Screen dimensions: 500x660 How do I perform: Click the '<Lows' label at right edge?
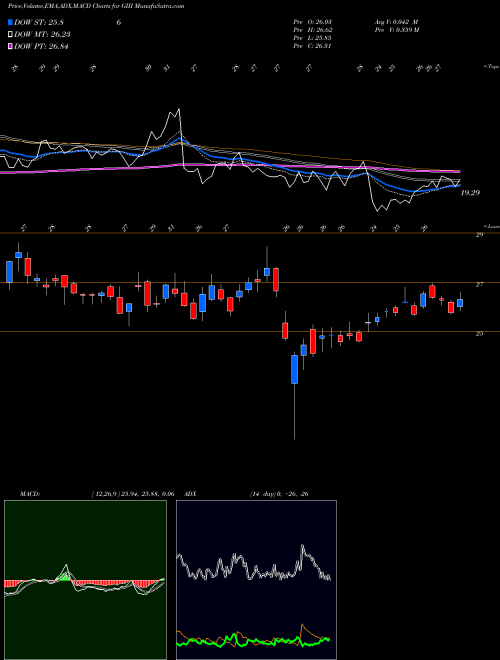tap(491, 226)
